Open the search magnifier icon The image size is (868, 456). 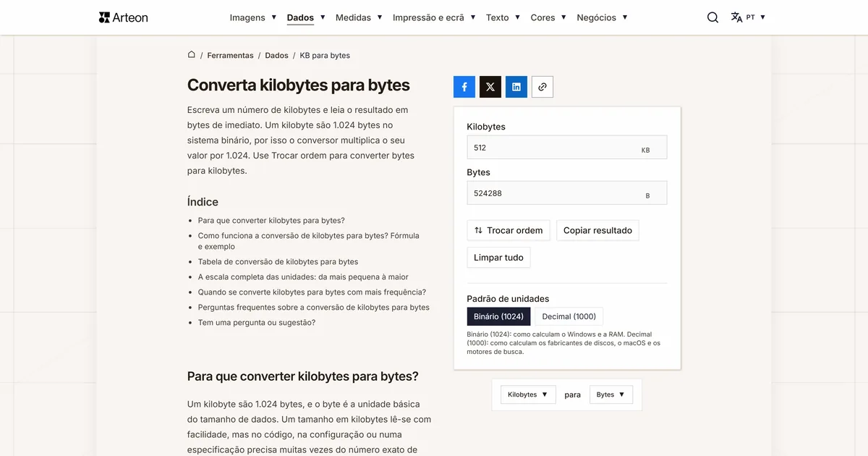[712, 17]
